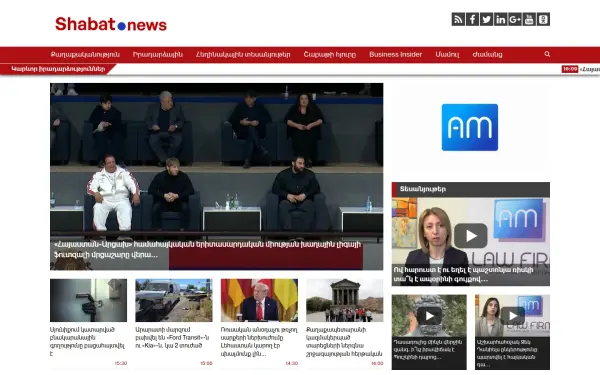Click the 14:00 timestamp on the Garni article
This screenshot has height=375, width=600.
pyautogui.click(x=377, y=363)
